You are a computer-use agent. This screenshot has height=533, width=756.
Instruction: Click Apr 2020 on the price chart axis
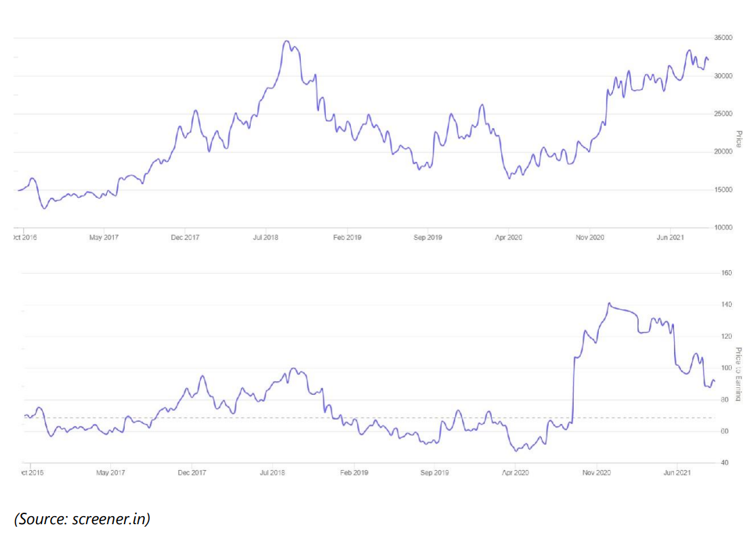(508, 238)
